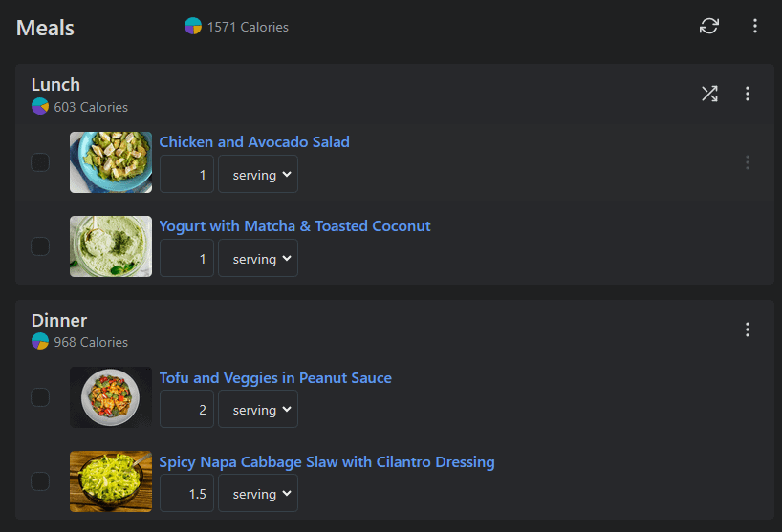Viewport: 782px width, 532px height.
Task: Open the Yogurt with Matcha & Toasted Coconut link
Action: 294,226
